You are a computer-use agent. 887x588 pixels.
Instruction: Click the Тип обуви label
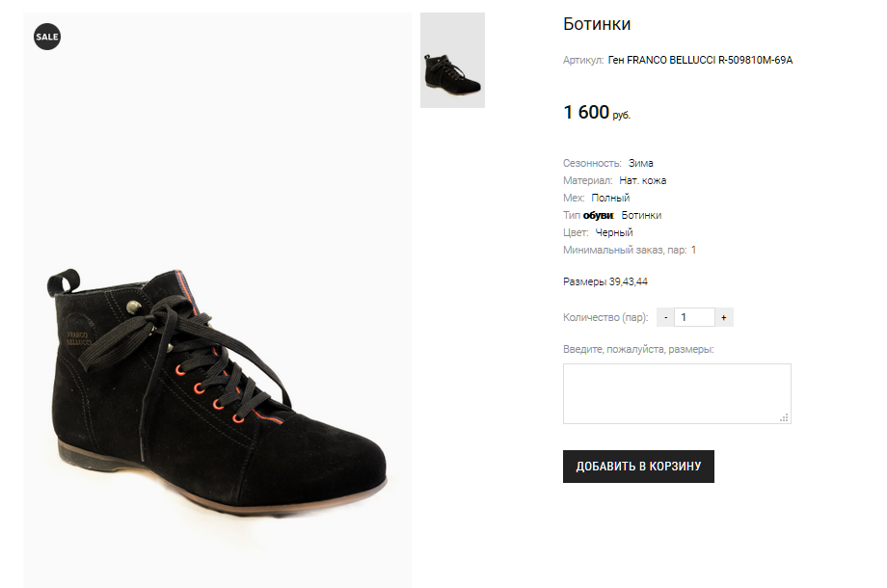(x=588, y=215)
